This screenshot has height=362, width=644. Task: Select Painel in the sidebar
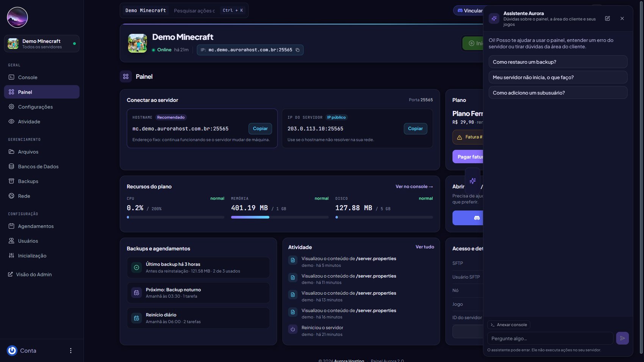click(42, 92)
